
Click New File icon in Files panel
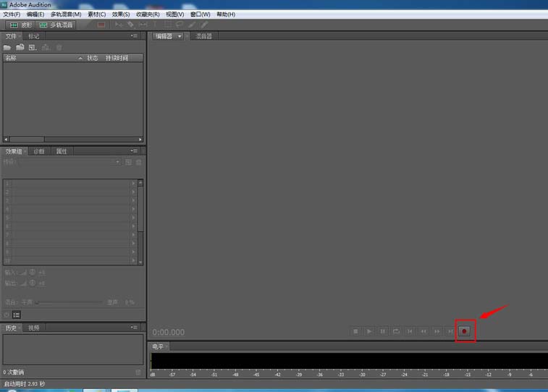[33, 48]
